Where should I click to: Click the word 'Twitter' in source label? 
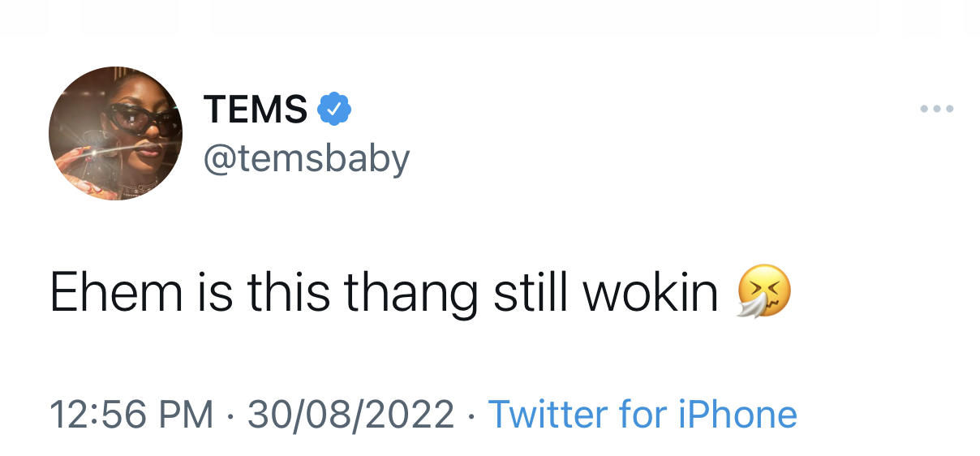pyautogui.click(x=548, y=414)
